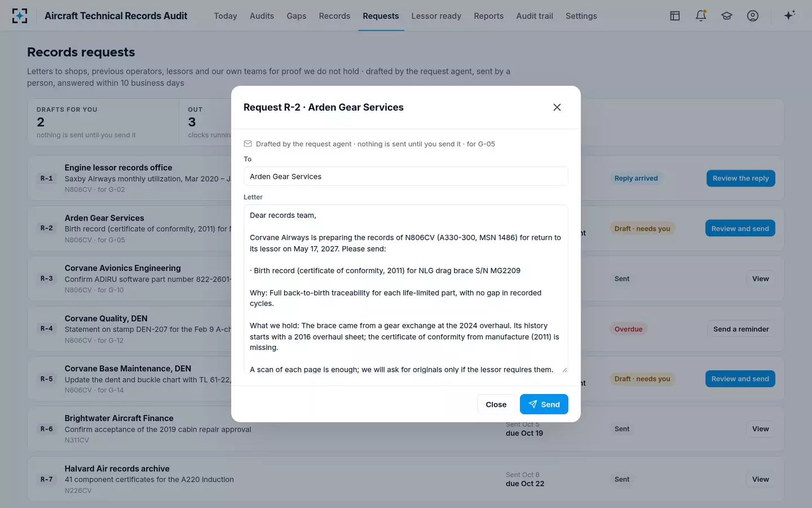
Task: Click the Sent status for R-7
Action: (622, 479)
